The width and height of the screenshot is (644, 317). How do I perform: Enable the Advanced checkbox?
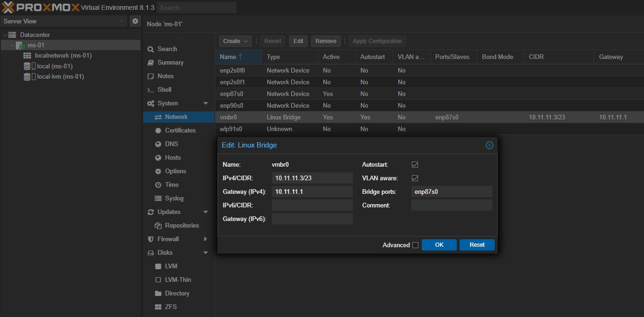[415, 245]
